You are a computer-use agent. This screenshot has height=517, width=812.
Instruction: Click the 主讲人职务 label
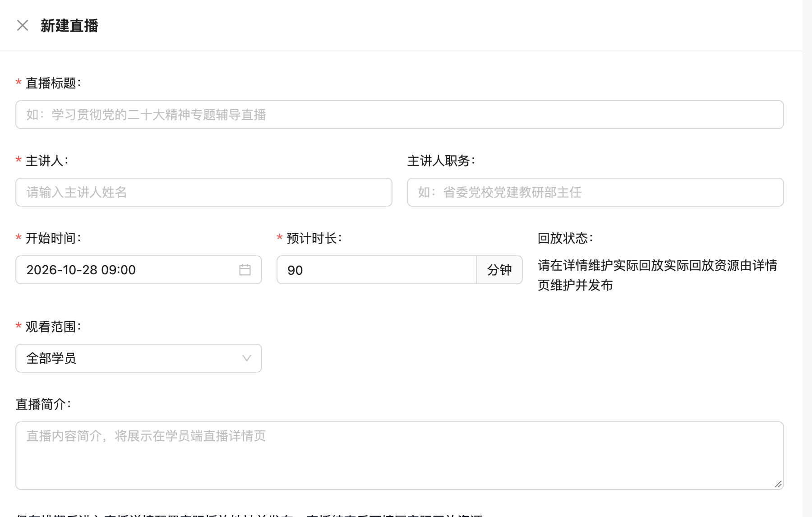point(441,161)
